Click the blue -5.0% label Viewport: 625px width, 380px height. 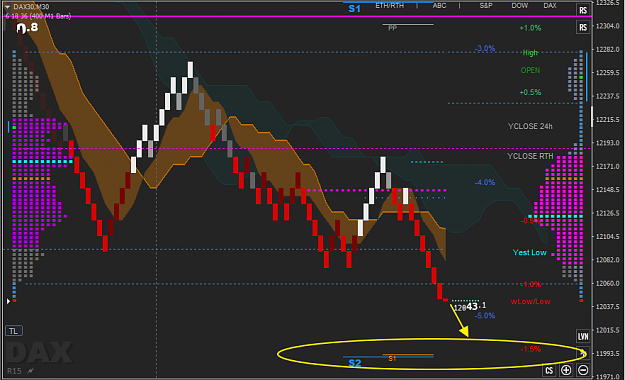tap(485, 316)
